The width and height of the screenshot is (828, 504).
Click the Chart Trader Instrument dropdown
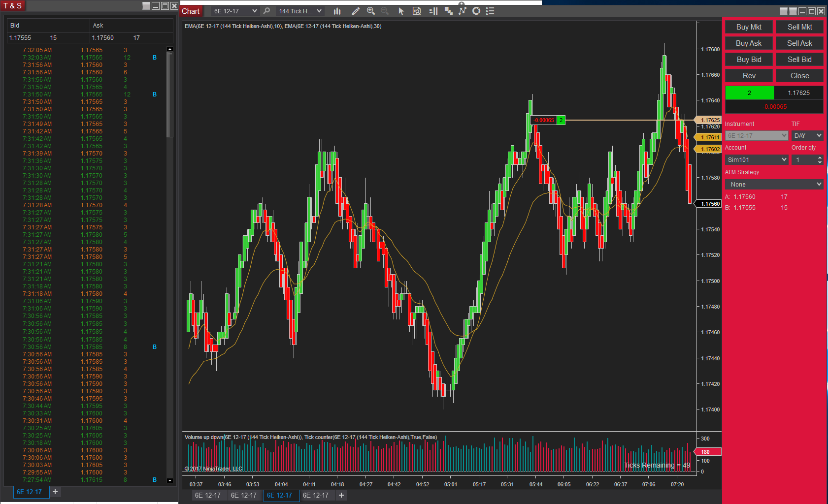(757, 135)
